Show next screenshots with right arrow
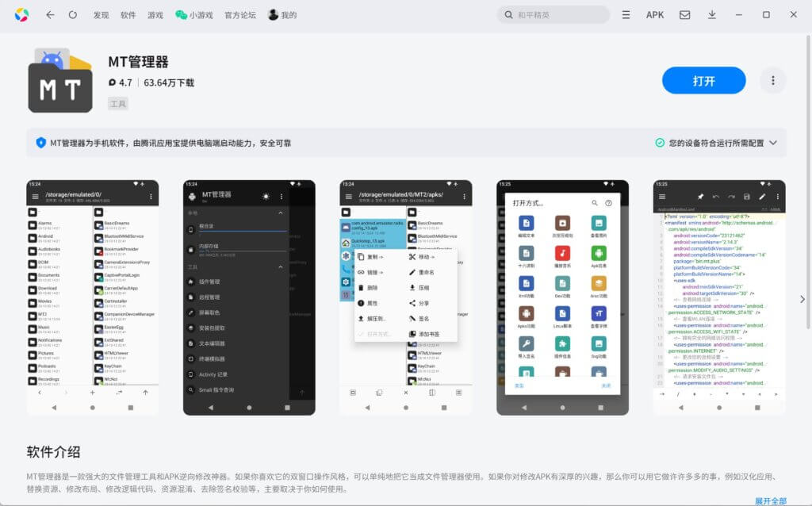Viewport: 812px width, 506px height. coord(802,299)
